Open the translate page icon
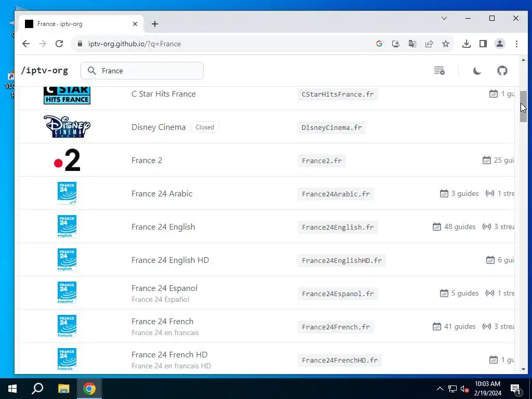Image resolution: width=532 pixels, height=399 pixels. 412,44
